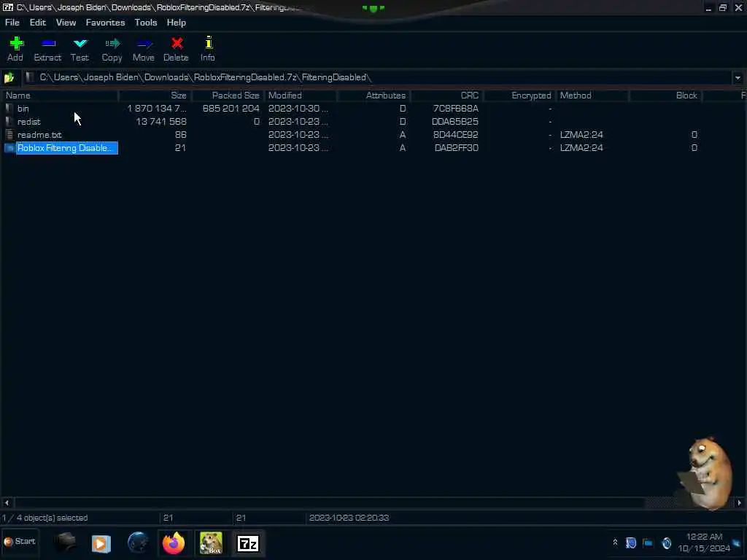Show hidden tray icons chevron
Screen dimensions: 747x560
point(615,542)
